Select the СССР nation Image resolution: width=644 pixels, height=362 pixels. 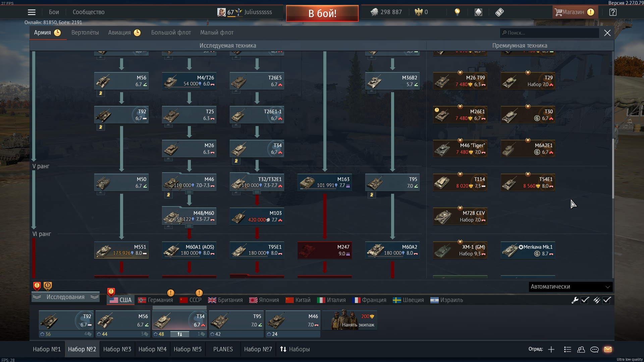(191, 300)
